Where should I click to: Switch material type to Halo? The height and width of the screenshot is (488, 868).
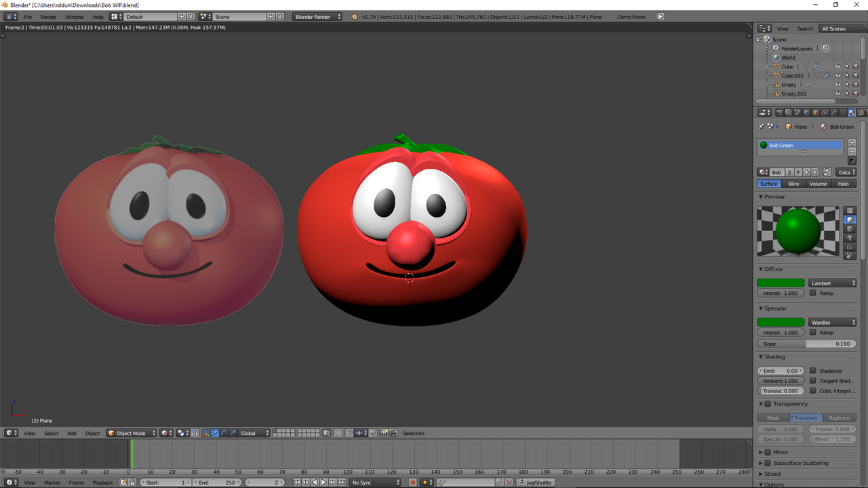(x=844, y=184)
